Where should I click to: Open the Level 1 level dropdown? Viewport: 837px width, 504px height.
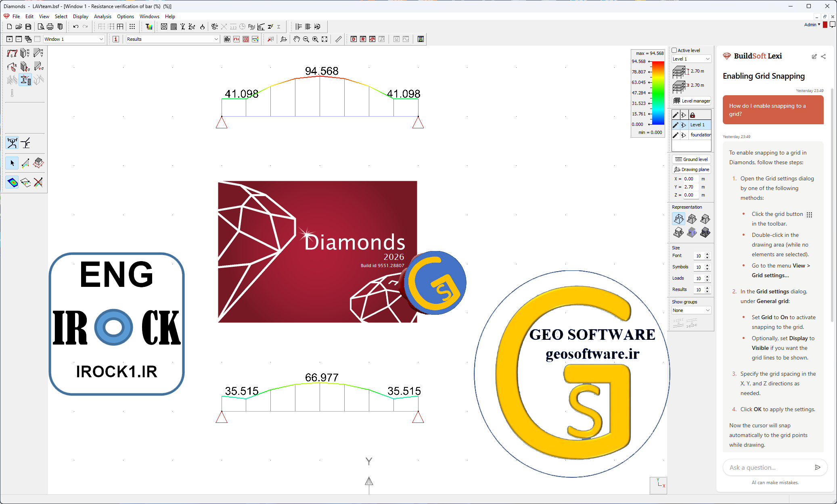tap(691, 59)
